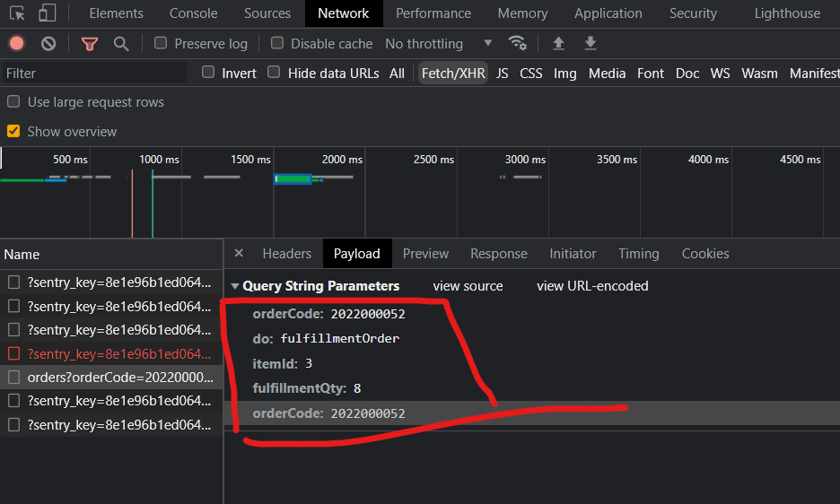
Task: Open the Application panel tab
Action: [x=608, y=13]
